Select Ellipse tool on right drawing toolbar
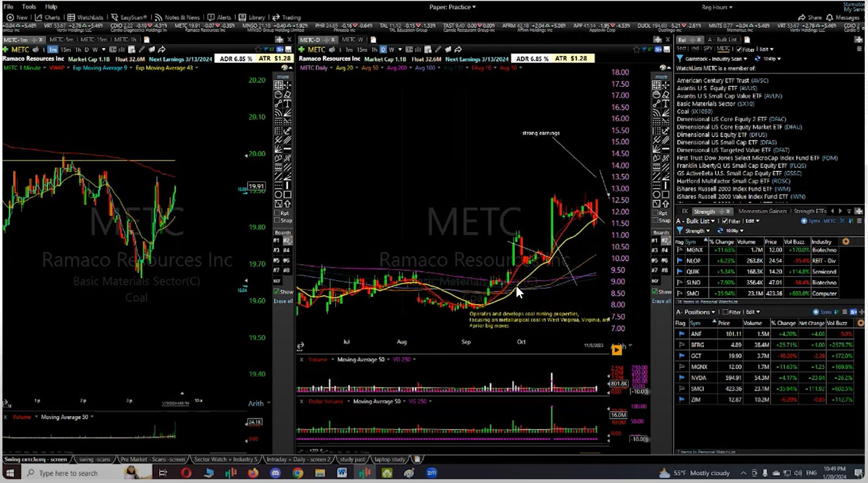Screen dimensions: 868x483 (657, 194)
